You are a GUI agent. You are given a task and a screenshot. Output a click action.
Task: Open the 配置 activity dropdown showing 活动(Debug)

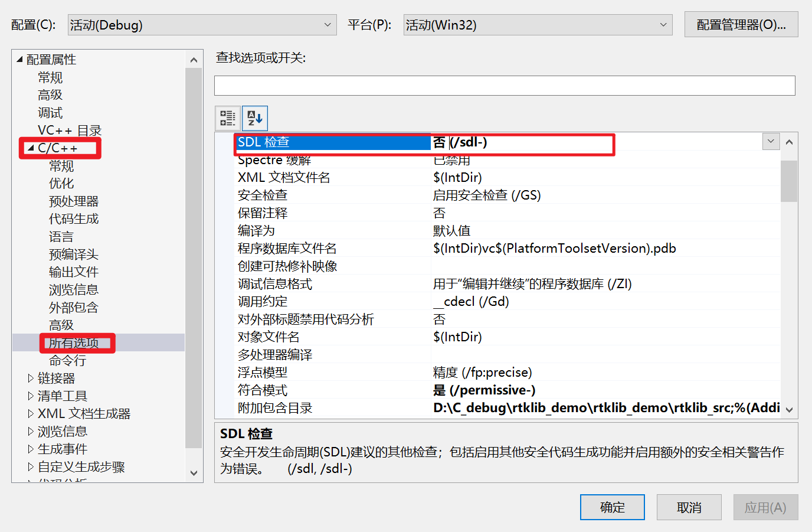pyautogui.click(x=328, y=24)
